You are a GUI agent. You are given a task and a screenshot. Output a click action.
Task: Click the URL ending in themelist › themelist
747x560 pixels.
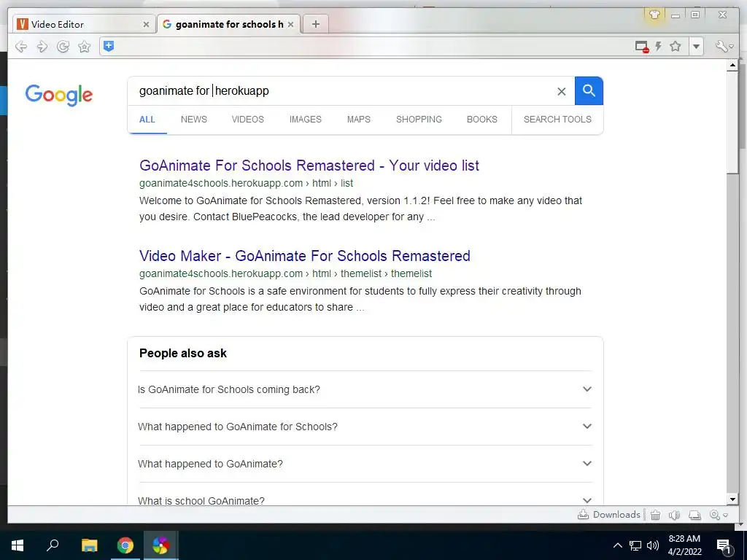[x=286, y=274]
